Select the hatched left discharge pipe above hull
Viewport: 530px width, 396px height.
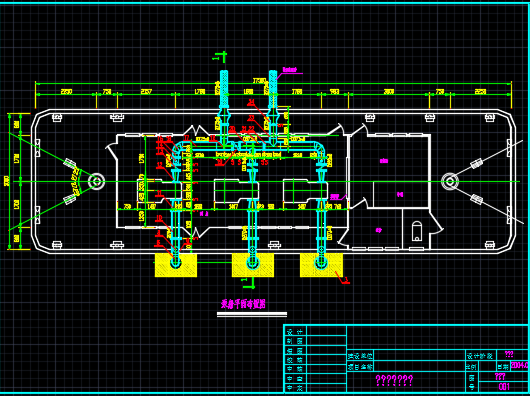(x=224, y=88)
